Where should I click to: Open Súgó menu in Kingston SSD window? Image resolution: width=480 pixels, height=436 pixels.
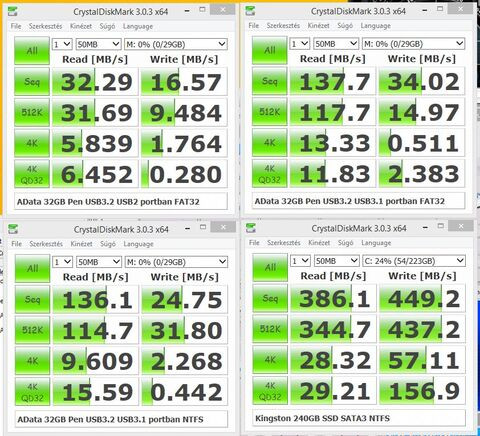(x=345, y=243)
